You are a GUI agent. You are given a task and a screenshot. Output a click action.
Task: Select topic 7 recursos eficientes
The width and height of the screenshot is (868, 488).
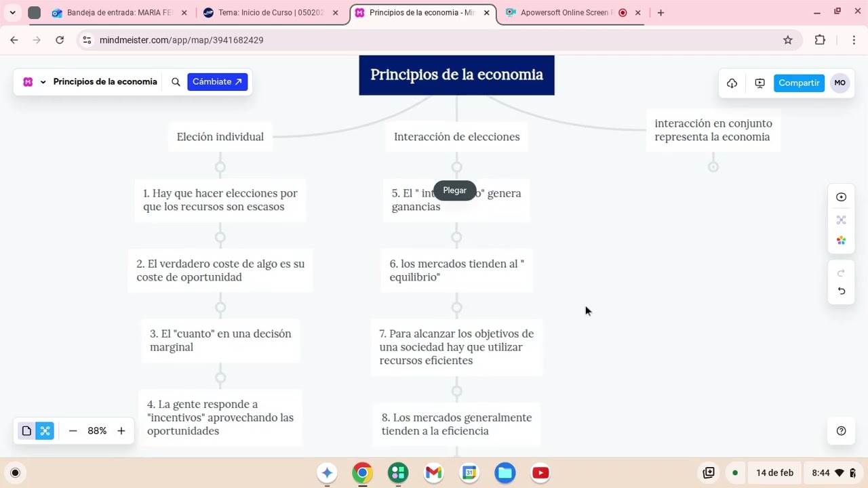point(456,347)
